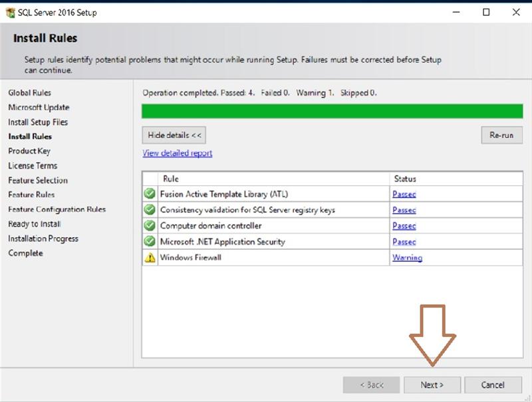This screenshot has height=402, width=532.
Task: Click the Rule column header
Action: point(171,179)
